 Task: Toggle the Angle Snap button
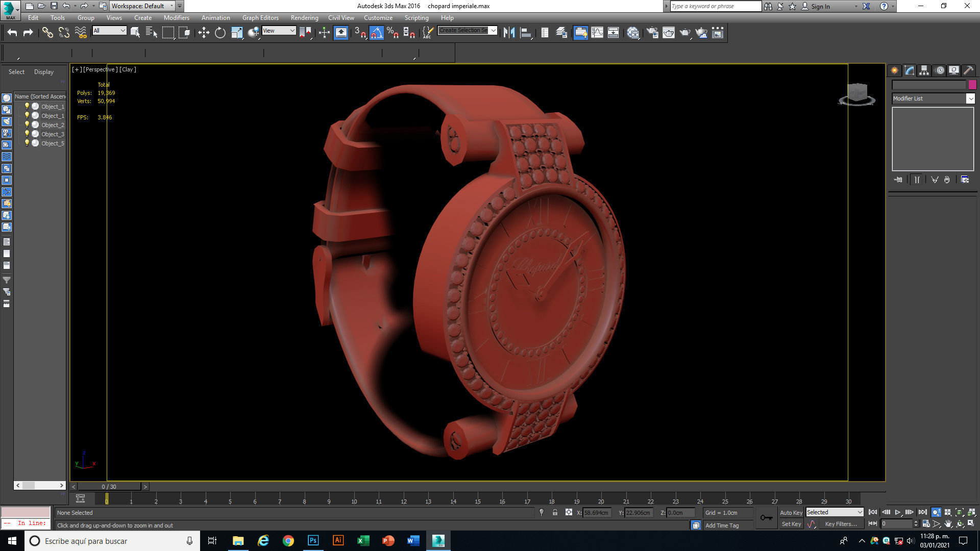376,33
